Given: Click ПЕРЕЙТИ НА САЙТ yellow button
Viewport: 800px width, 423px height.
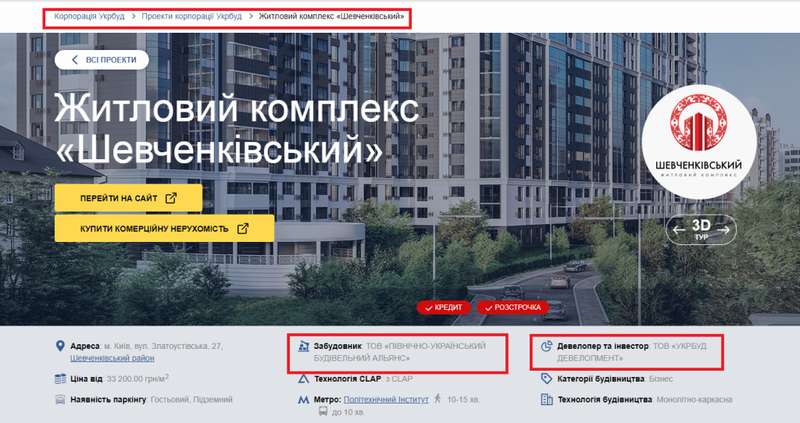Looking at the screenshot, I should pyautogui.click(x=129, y=198).
